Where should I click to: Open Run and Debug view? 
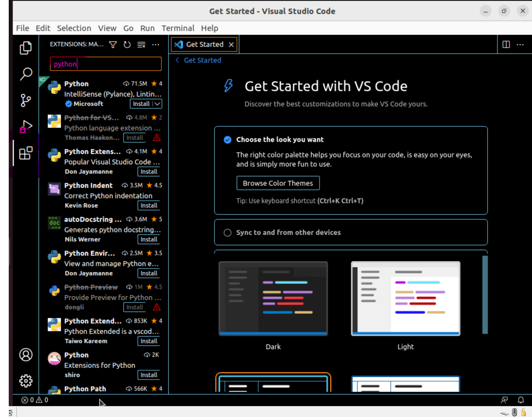point(26,126)
